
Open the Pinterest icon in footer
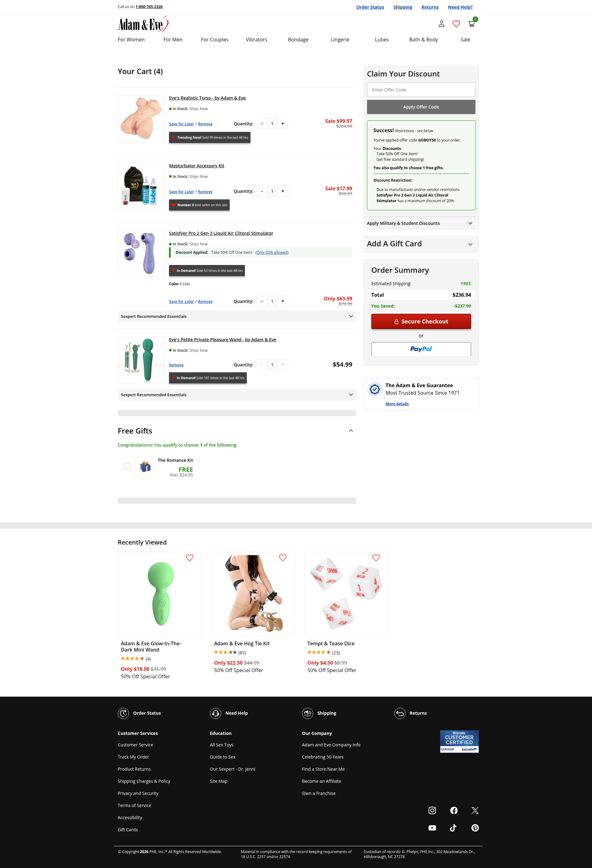[x=475, y=828]
